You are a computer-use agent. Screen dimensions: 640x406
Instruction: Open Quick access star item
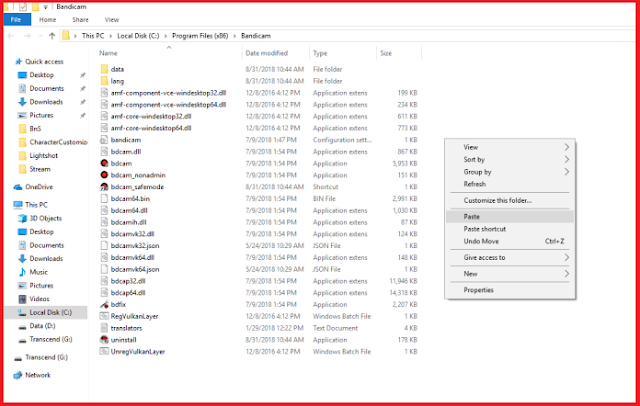[39, 62]
